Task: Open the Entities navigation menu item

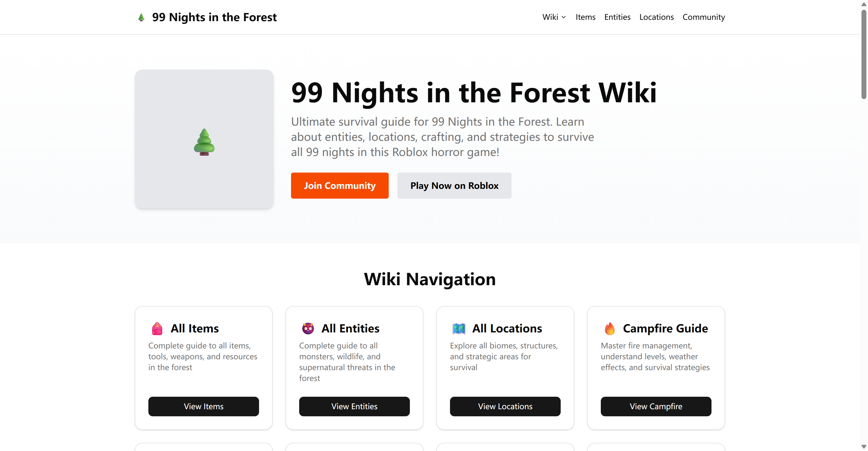Action: pyautogui.click(x=617, y=17)
